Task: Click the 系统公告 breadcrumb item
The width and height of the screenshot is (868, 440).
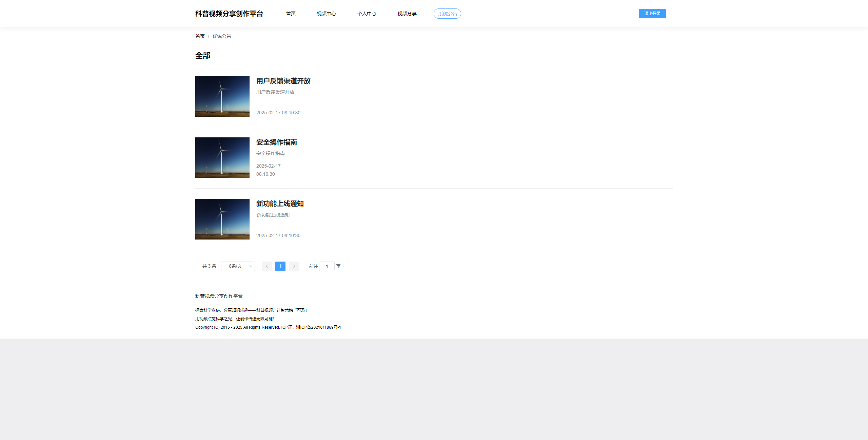Action: point(222,36)
